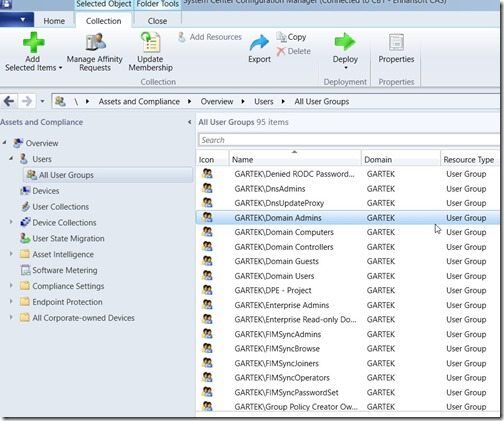Click the Update Membership icon
504x421 pixels.
[x=151, y=42]
